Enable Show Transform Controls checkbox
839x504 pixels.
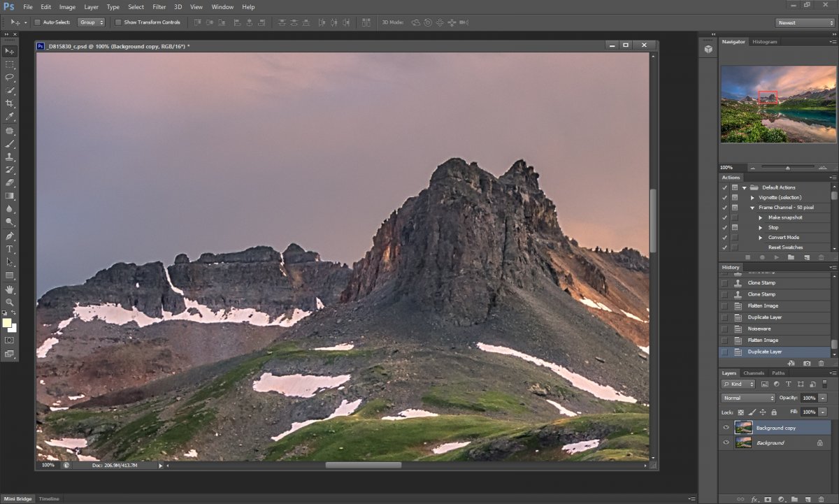(x=118, y=22)
